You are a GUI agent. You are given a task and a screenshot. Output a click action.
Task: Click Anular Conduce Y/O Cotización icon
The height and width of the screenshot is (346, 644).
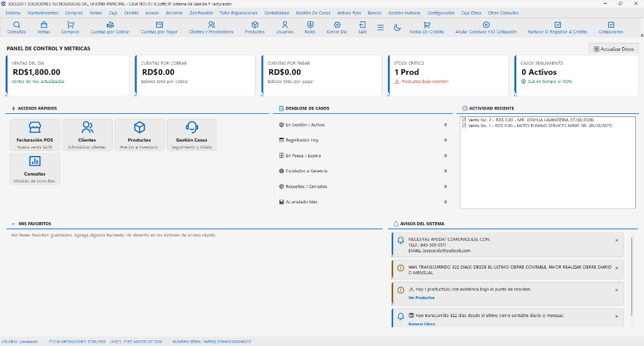tap(486, 28)
